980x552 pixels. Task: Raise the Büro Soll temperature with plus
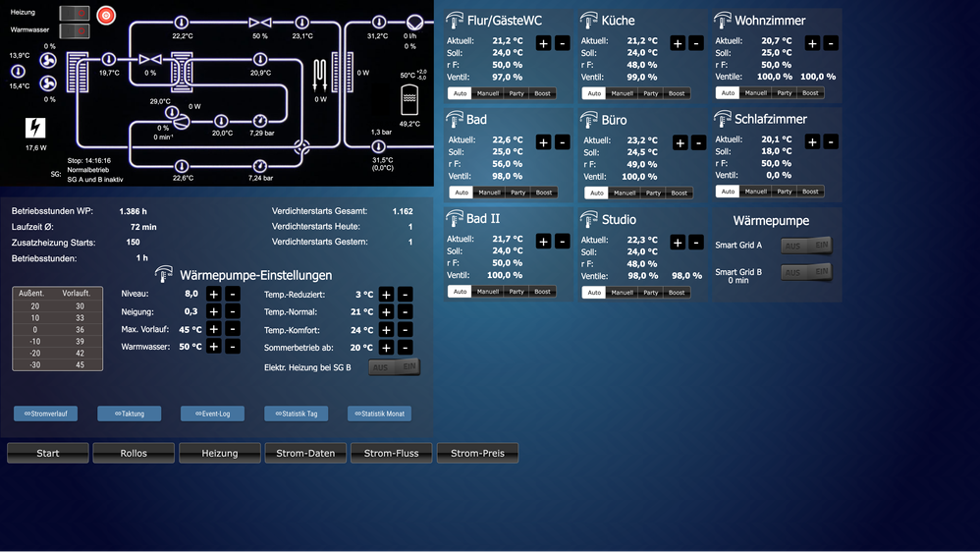[680, 143]
